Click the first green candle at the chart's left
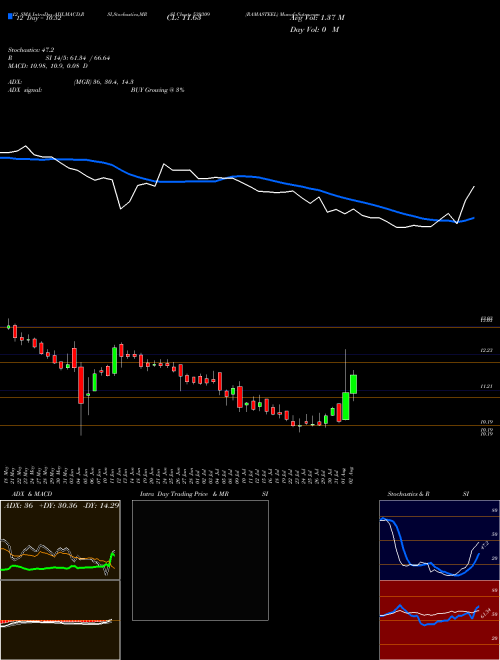500x660 pixels. (8, 327)
